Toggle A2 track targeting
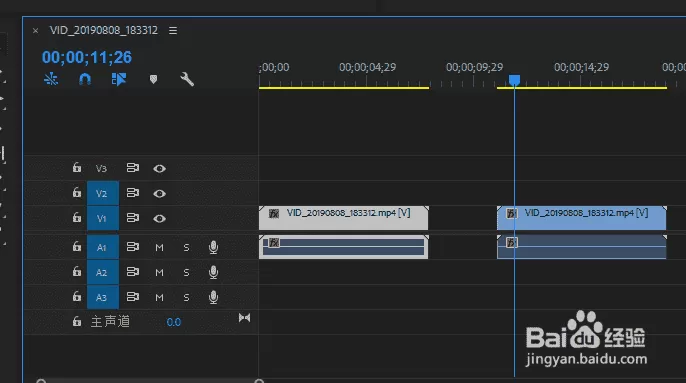Screen dimensions: 686x383 (103, 273)
